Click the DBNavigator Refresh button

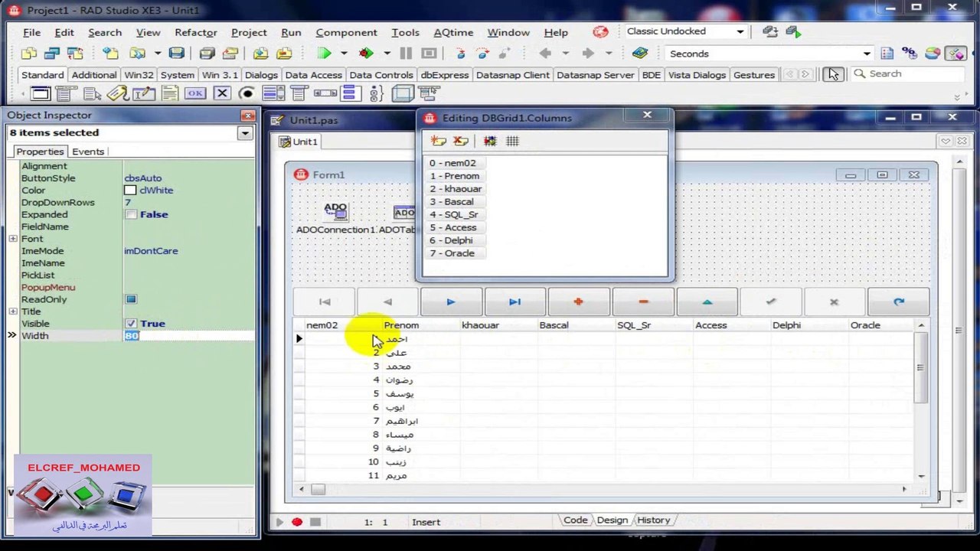pyautogui.click(x=899, y=302)
